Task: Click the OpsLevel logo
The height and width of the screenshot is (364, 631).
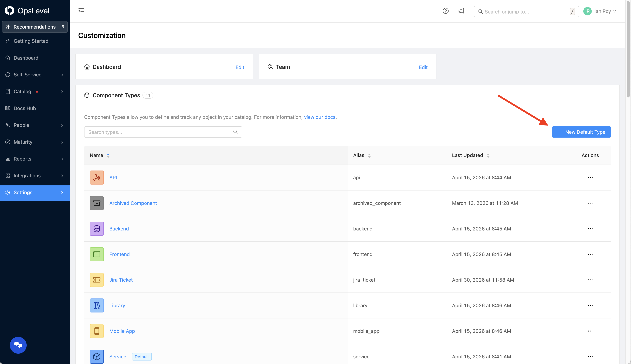Action: (27, 11)
